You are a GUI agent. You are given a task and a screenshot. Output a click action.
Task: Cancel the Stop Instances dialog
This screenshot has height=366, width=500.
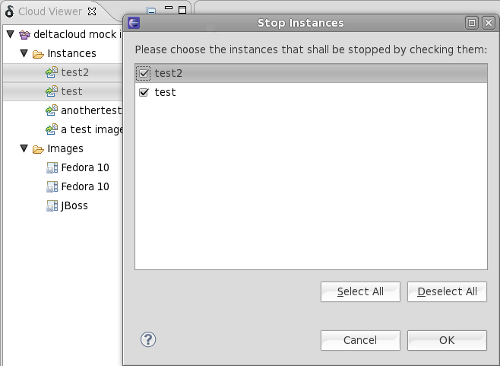point(360,340)
